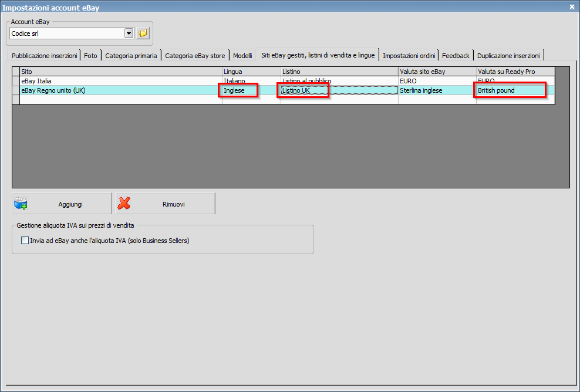The width and height of the screenshot is (580, 392).
Task: Open the folder icon beside Account eBay
Action: tap(143, 33)
